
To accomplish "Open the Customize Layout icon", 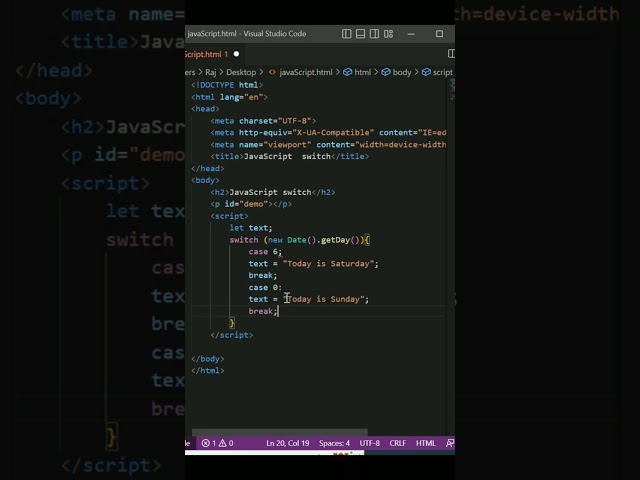I will pyautogui.click(x=389, y=34).
